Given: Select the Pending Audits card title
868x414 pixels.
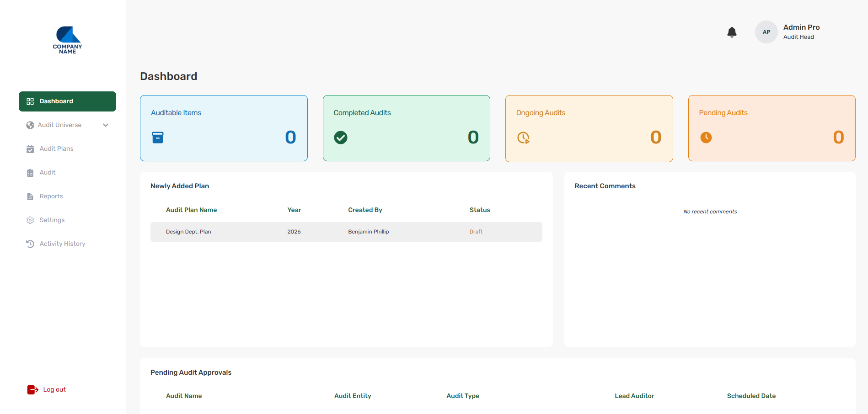Looking at the screenshot, I should pos(723,113).
